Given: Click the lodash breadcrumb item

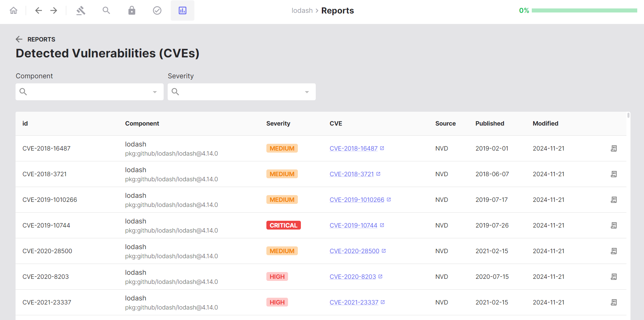Looking at the screenshot, I should (302, 10).
